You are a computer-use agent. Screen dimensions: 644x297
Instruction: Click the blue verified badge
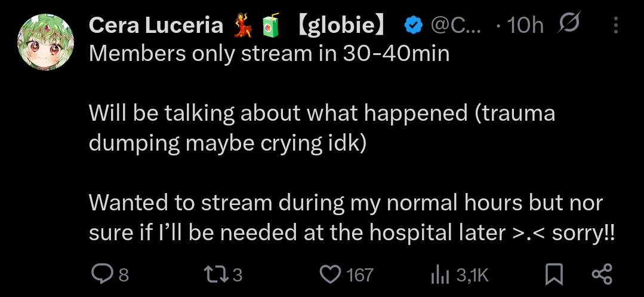click(413, 25)
